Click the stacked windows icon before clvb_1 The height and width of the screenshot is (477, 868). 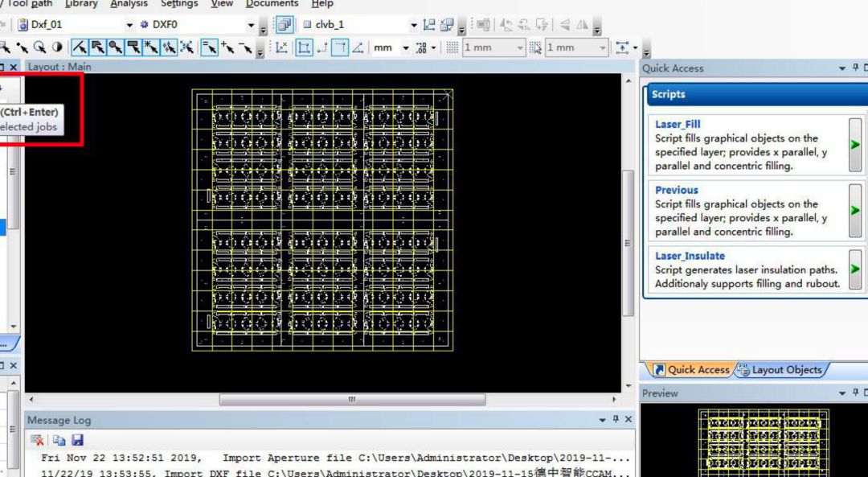(285, 25)
